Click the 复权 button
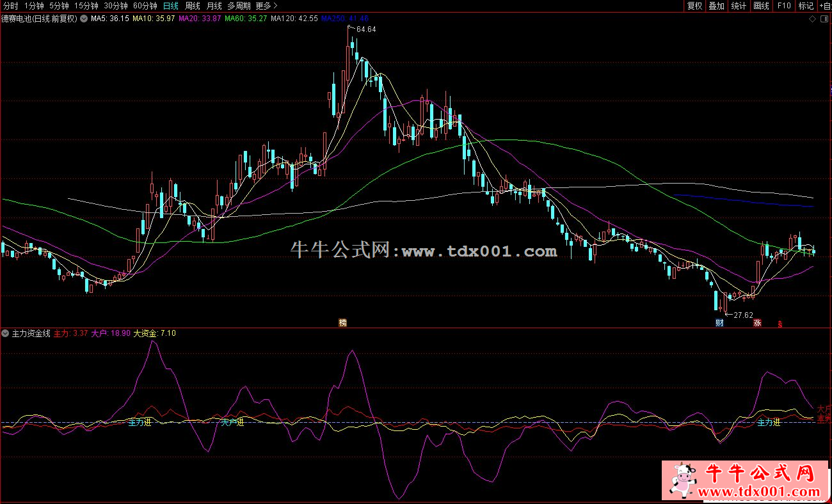The height and width of the screenshot is (504, 832). [694, 6]
